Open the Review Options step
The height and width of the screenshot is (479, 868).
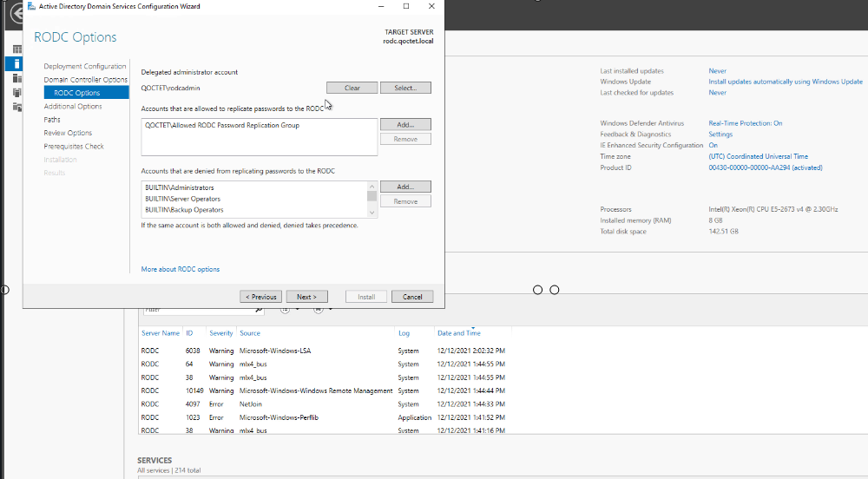68,133
